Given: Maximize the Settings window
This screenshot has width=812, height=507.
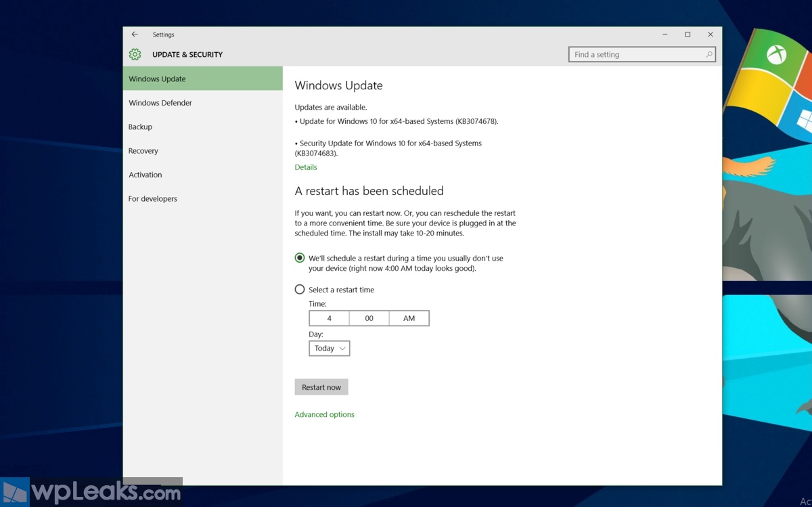Looking at the screenshot, I should click(x=687, y=35).
